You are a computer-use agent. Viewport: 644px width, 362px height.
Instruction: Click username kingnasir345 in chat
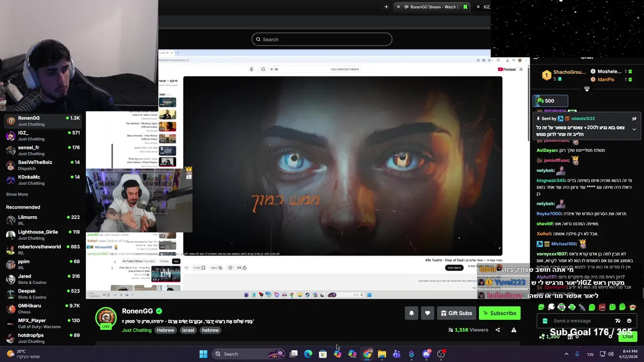tap(551, 180)
